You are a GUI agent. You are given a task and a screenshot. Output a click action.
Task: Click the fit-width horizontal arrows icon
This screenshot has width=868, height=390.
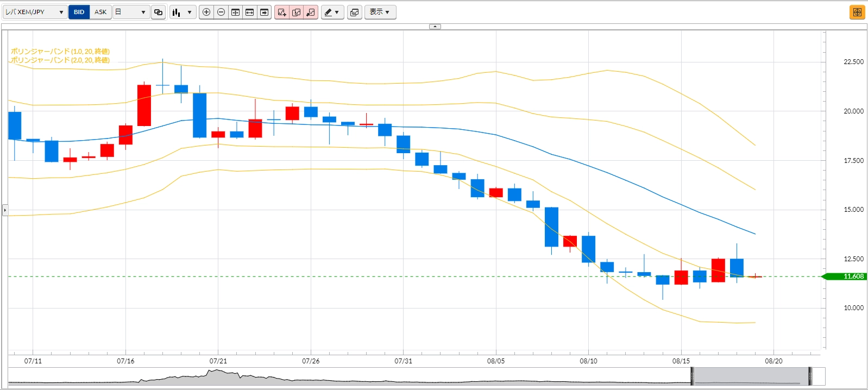click(x=250, y=12)
